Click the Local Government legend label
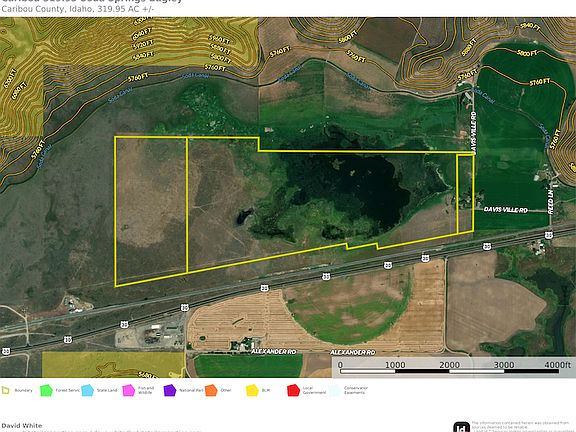576x432 pixels. 314,390
